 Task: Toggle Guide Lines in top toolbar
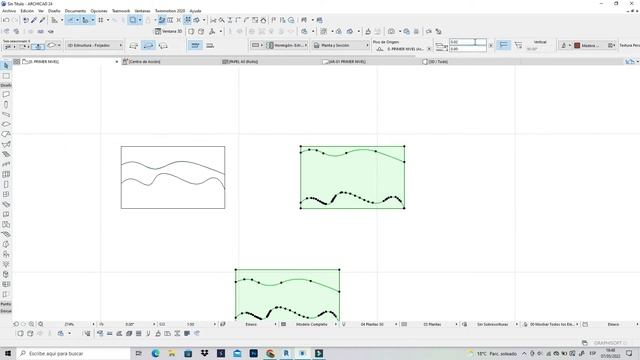point(71,20)
